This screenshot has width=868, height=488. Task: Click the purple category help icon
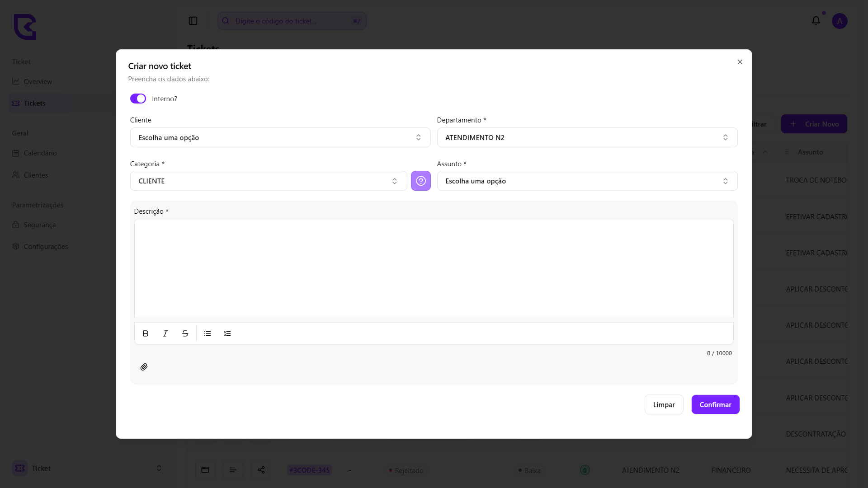pyautogui.click(x=420, y=181)
